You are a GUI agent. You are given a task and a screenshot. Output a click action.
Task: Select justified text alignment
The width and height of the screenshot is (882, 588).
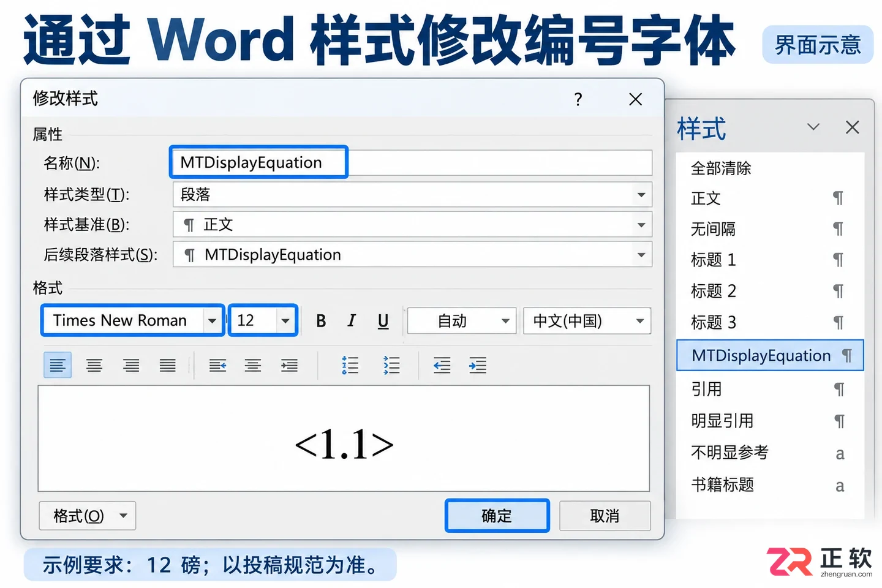[x=167, y=366]
